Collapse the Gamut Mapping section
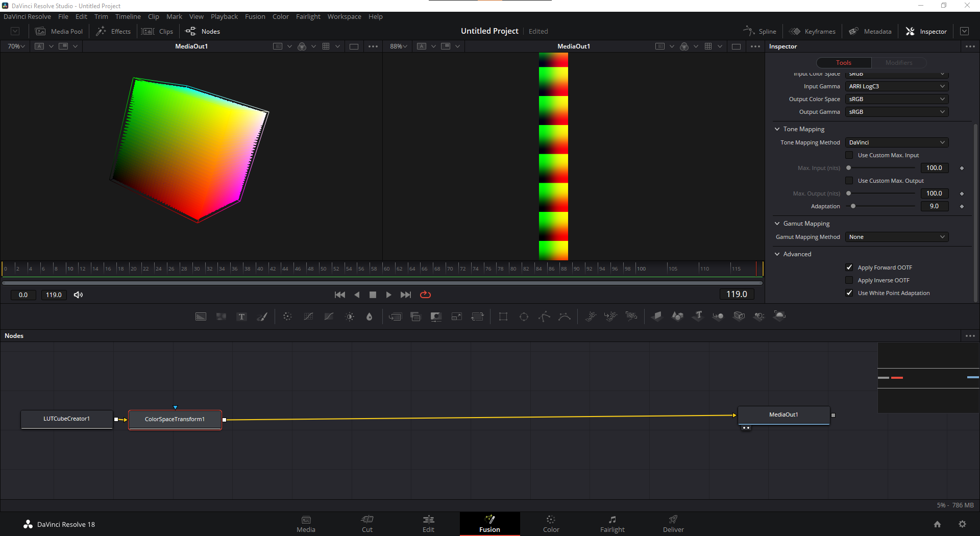 pos(777,224)
